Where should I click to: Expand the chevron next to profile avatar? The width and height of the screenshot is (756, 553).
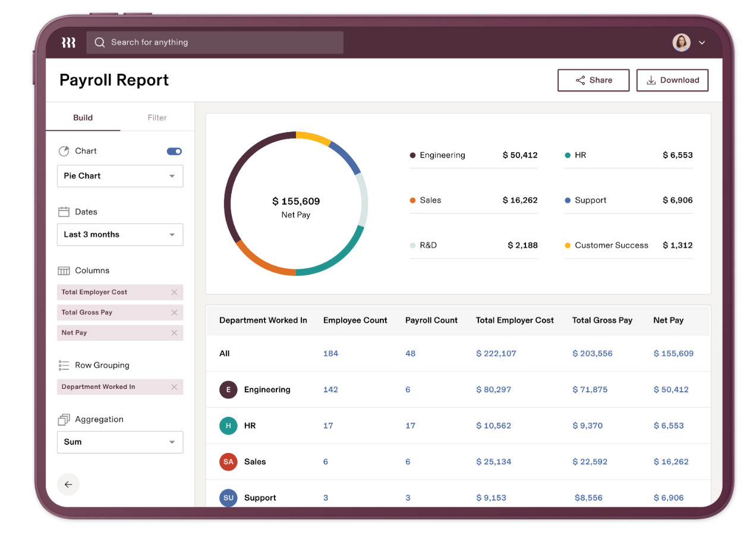tap(702, 43)
